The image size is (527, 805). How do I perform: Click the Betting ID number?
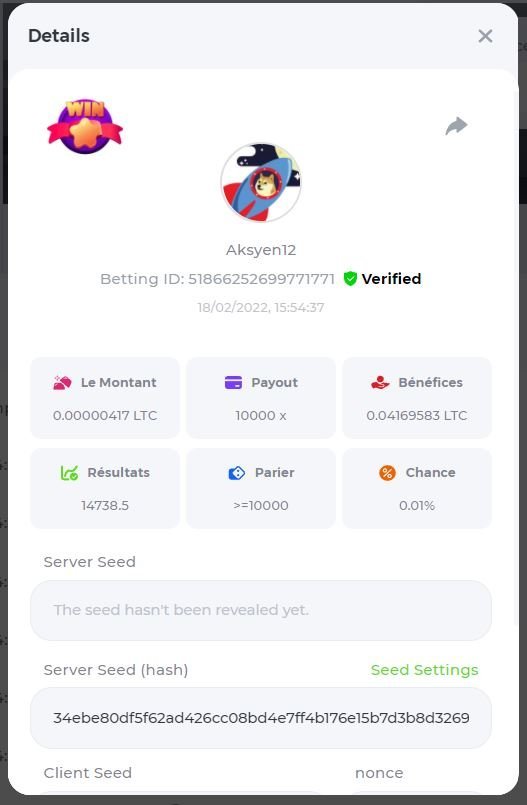click(261, 279)
